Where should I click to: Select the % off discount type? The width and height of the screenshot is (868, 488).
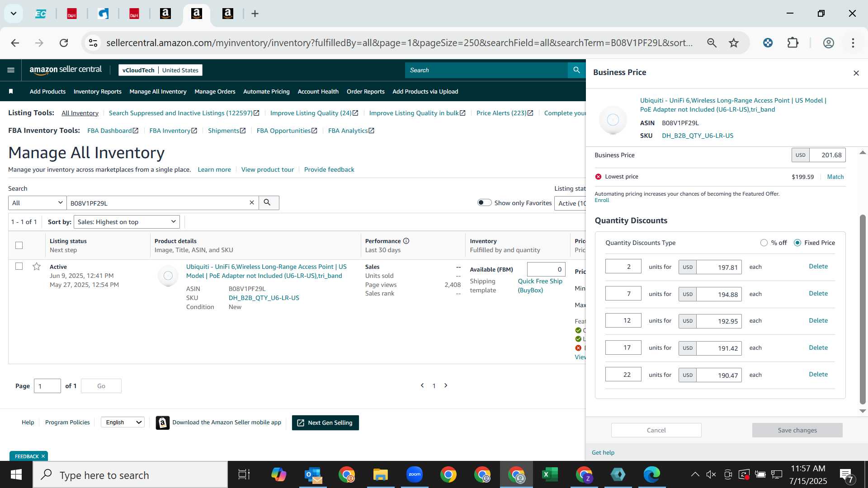click(764, 243)
